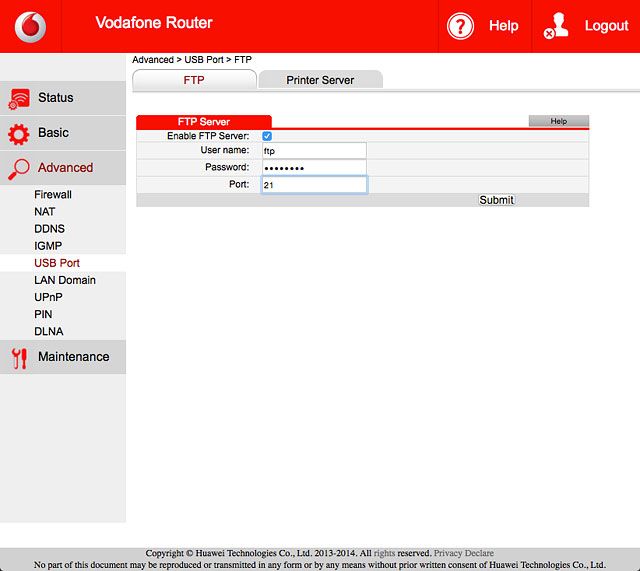Go to the PIN page

(43, 314)
